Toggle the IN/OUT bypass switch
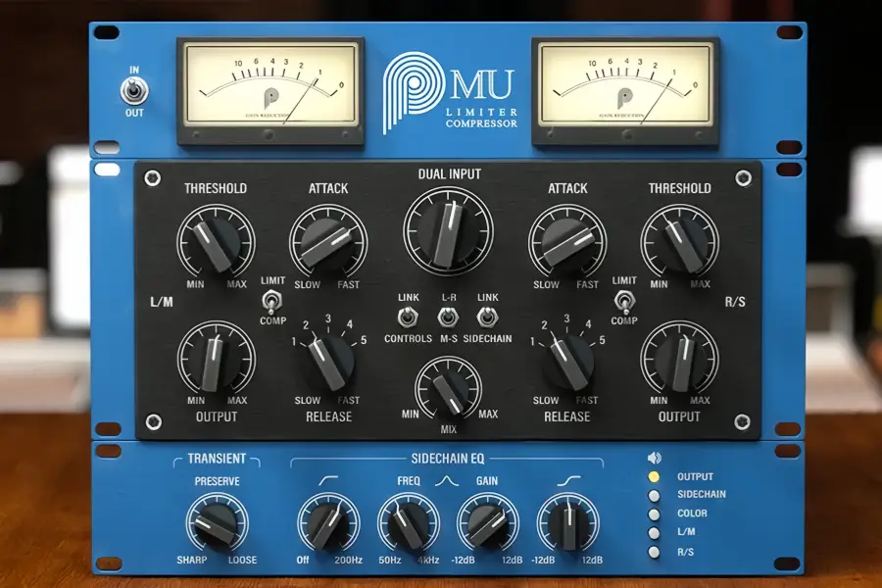This screenshot has height=588, width=882. [x=134, y=91]
